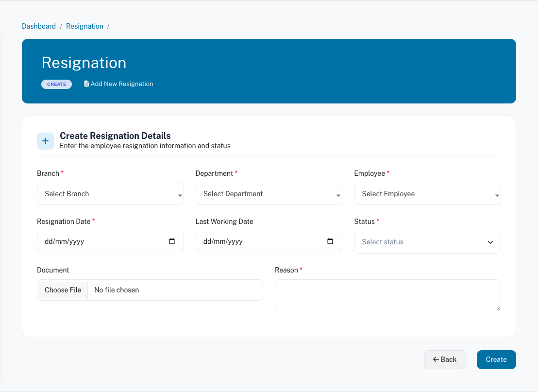538x392 pixels.
Task: Open the Select Branch dropdown
Action: (110, 194)
